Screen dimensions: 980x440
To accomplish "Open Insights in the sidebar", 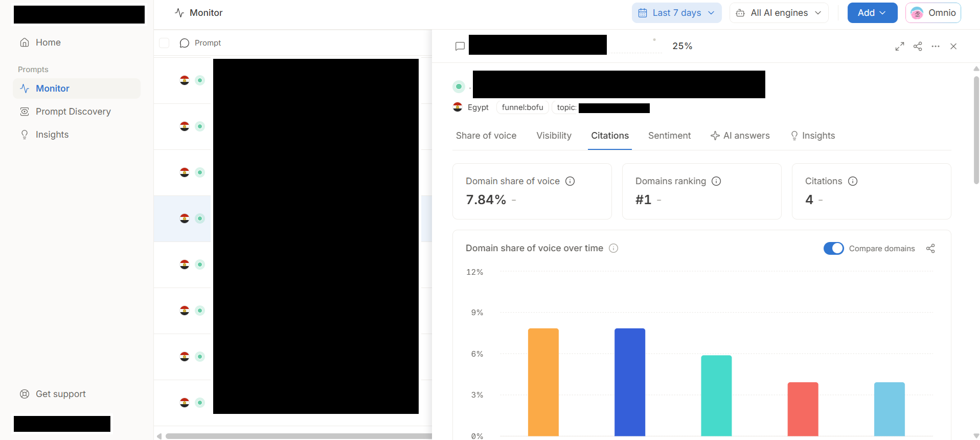I will 77,135.
